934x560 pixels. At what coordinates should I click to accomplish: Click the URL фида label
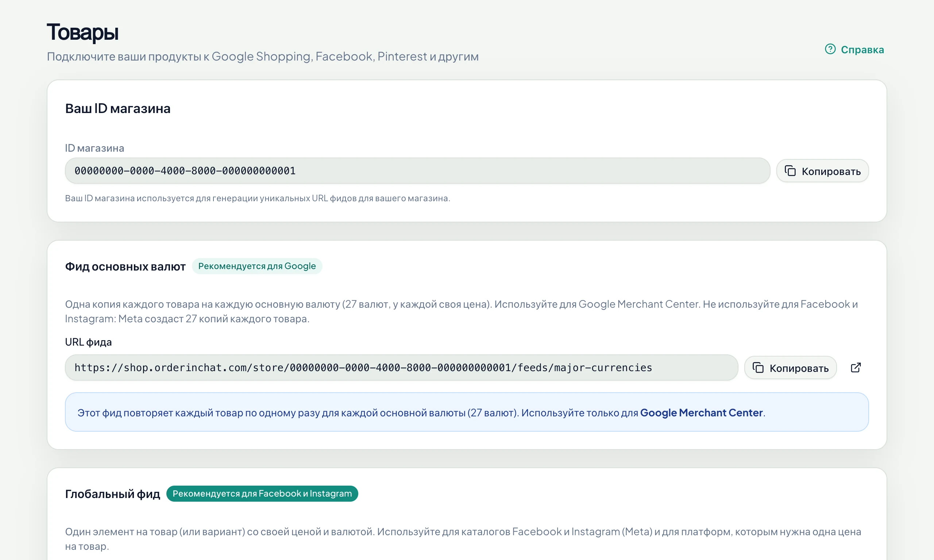point(88,342)
